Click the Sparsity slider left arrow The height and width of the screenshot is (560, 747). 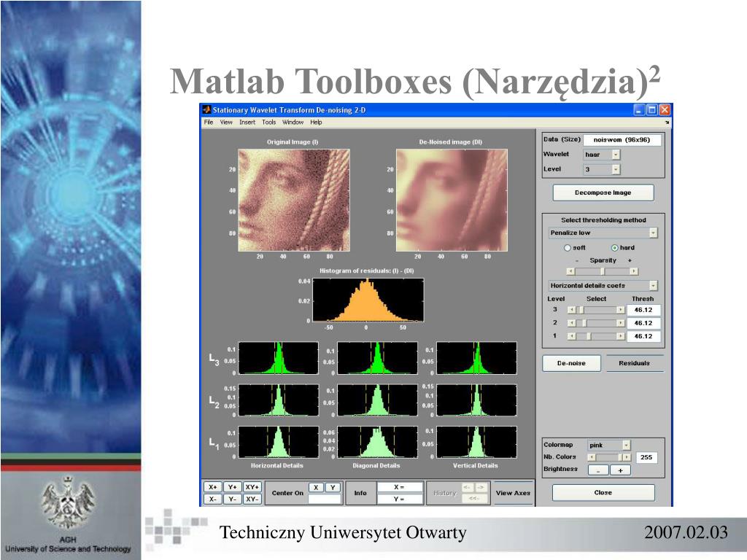tap(570, 271)
